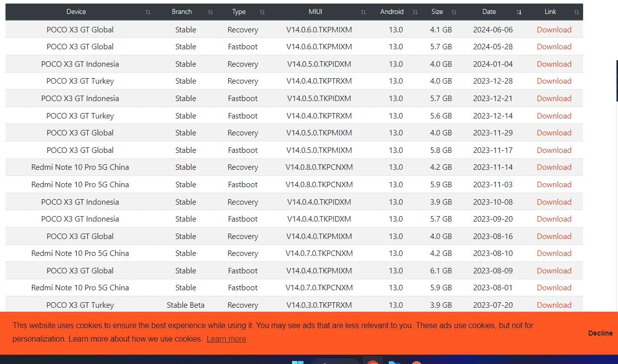Select the date 2024-01-04
The width and height of the screenshot is (618, 364).
493,64
